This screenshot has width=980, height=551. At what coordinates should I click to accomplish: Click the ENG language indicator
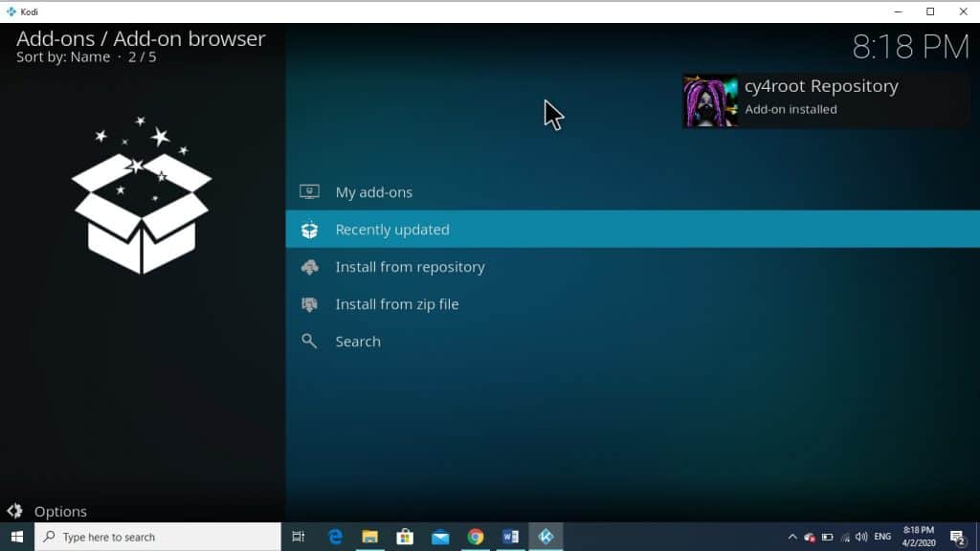(x=882, y=537)
